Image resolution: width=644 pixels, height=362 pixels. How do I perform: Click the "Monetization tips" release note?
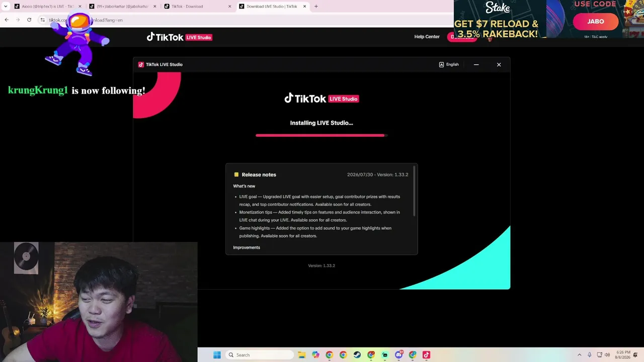(320, 216)
